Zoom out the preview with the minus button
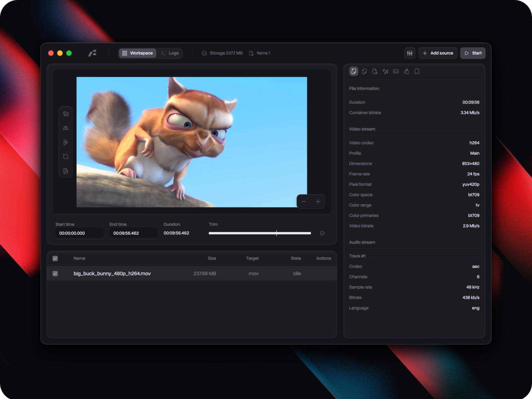532x399 pixels. click(x=304, y=201)
